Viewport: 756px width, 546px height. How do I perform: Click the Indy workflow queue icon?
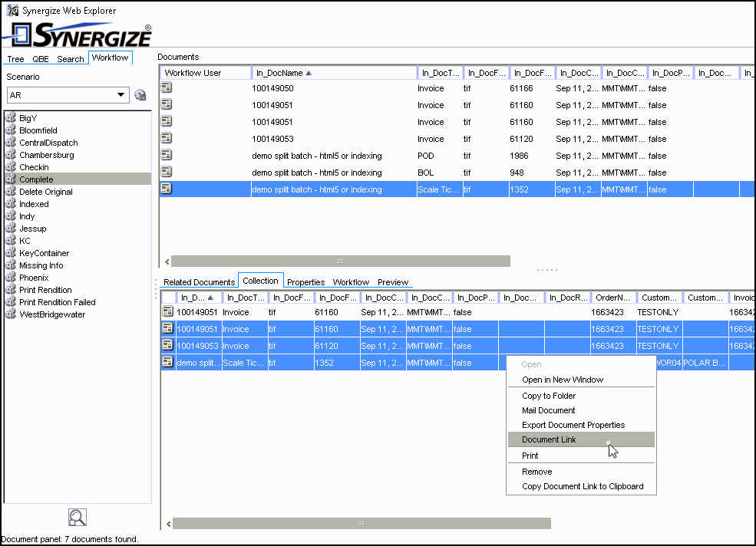coord(11,215)
